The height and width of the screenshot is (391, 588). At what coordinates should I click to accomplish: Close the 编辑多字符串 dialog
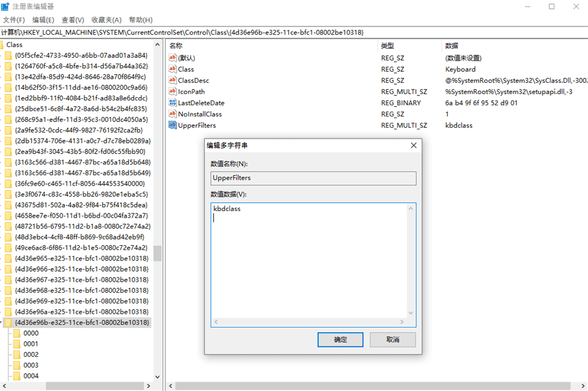[413, 145]
